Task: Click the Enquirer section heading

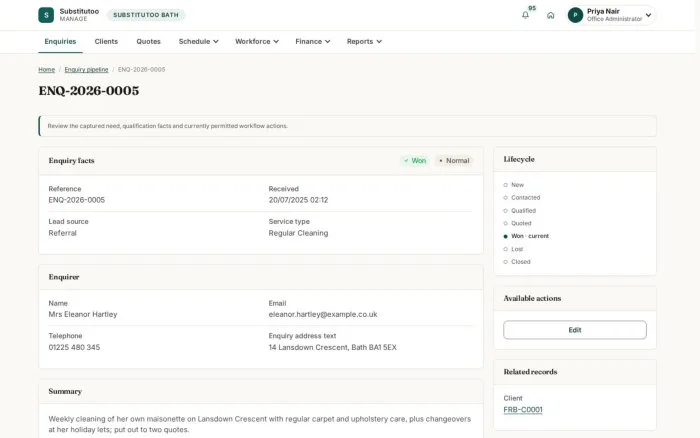Action: coord(64,277)
